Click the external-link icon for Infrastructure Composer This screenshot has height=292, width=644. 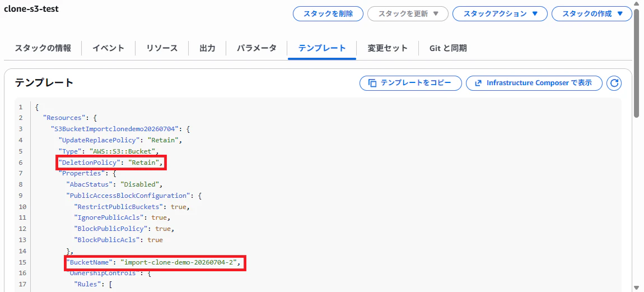click(478, 83)
